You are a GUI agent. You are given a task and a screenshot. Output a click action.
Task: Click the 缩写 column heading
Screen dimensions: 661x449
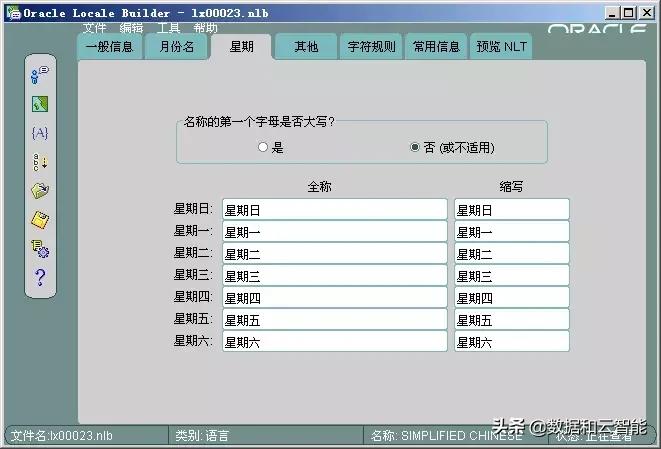coord(511,186)
